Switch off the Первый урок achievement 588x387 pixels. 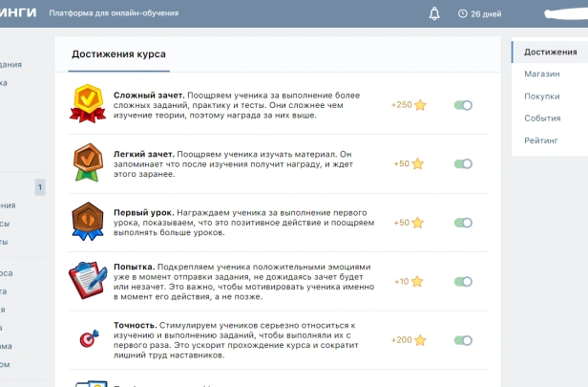(463, 223)
